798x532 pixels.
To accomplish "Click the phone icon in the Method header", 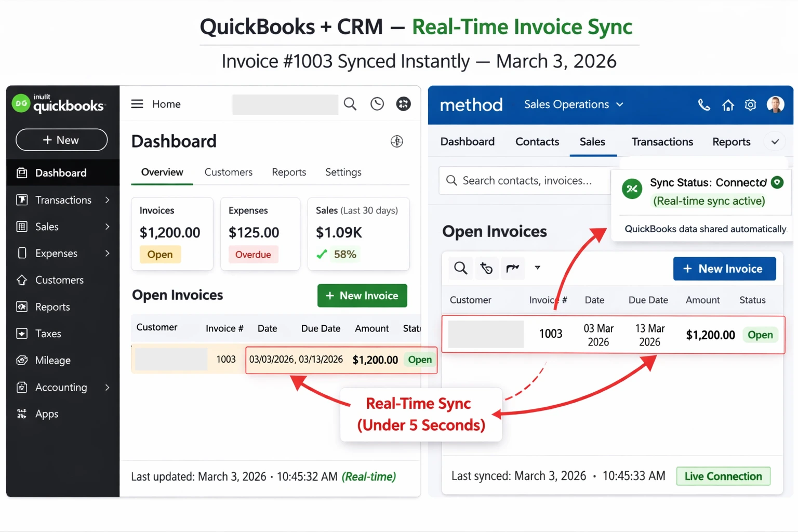I will click(704, 105).
